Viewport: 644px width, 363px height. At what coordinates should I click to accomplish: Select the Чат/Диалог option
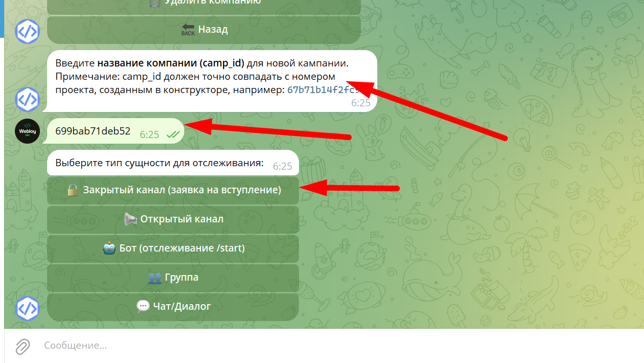[x=173, y=307]
